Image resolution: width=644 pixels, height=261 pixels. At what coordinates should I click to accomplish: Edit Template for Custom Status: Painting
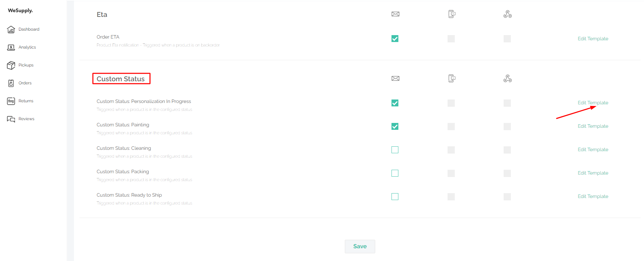[593, 126]
